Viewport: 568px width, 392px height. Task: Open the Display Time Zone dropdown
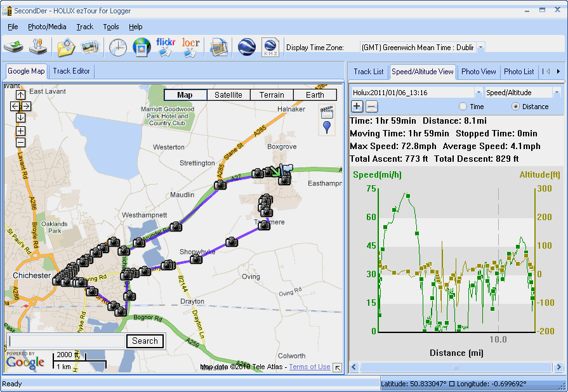click(480, 48)
